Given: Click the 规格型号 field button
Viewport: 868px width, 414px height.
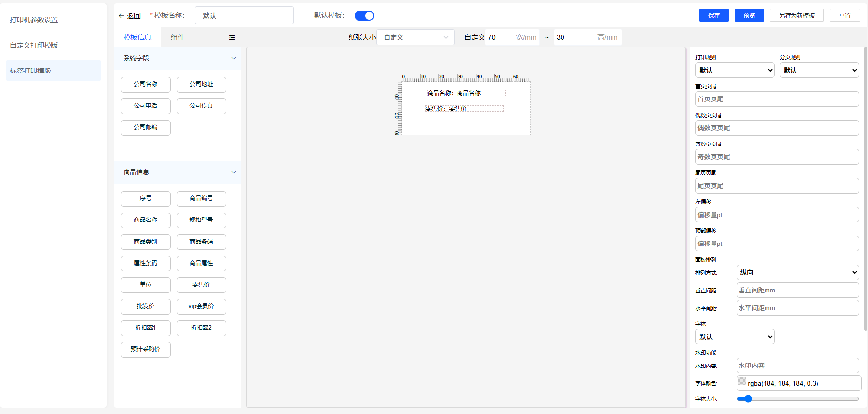Looking at the screenshot, I should click(201, 220).
